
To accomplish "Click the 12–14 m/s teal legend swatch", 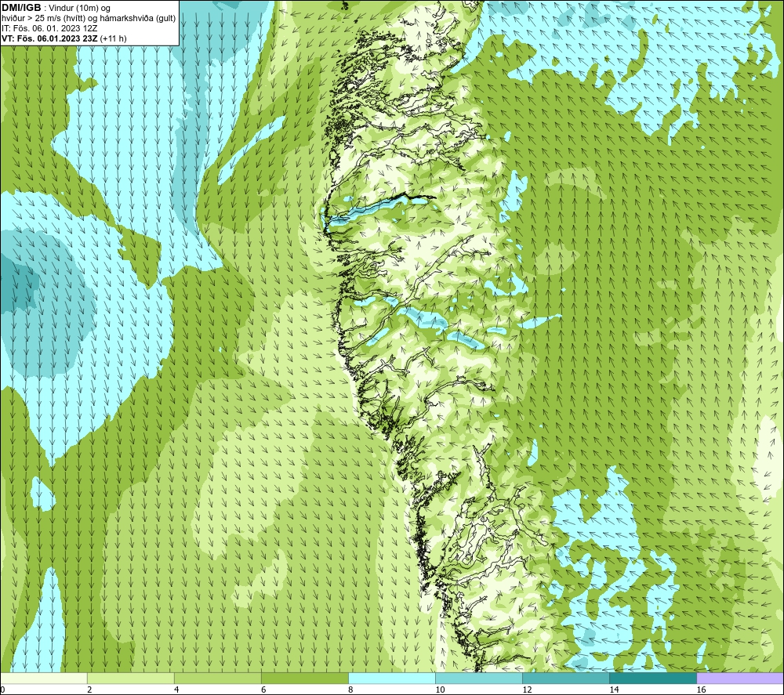I will 565,678.
